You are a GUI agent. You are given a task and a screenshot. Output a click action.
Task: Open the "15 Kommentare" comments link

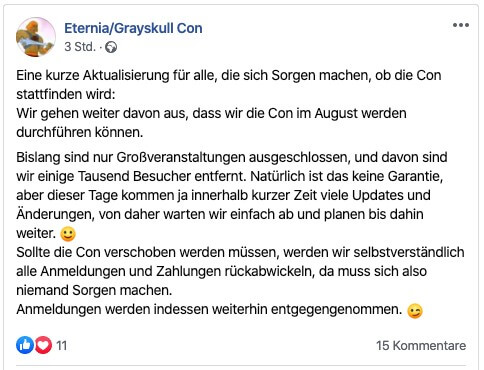tap(421, 346)
